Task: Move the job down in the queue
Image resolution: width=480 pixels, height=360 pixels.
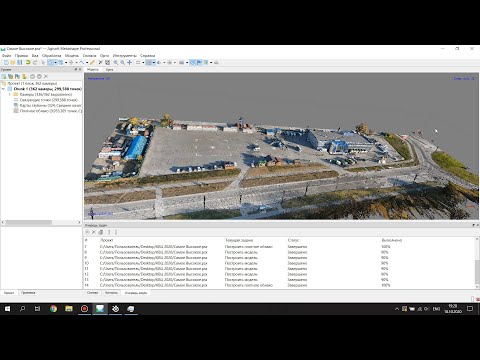Action: tap(116, 232)
